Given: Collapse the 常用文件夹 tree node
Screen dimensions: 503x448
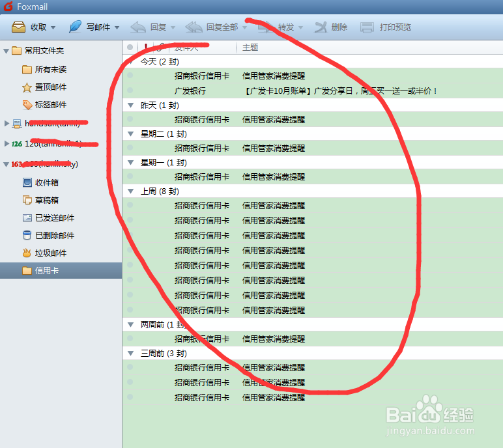Looking at the screenshot, I should pos(6,51).
